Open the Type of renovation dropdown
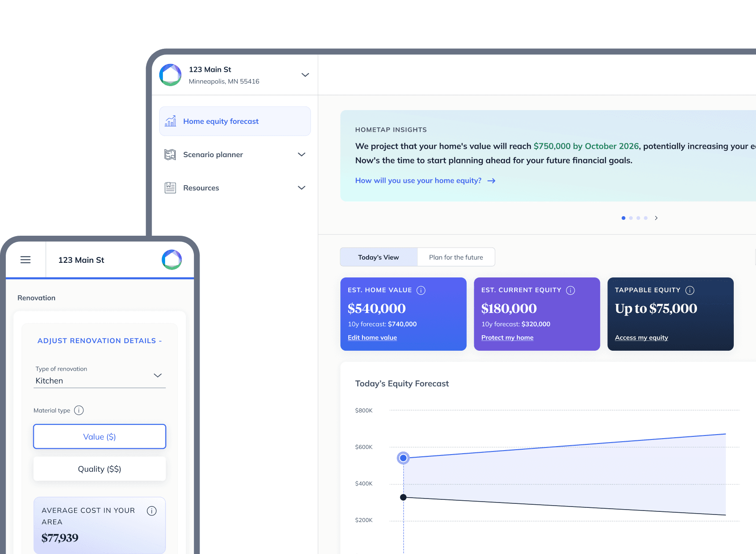 point(100,376)
